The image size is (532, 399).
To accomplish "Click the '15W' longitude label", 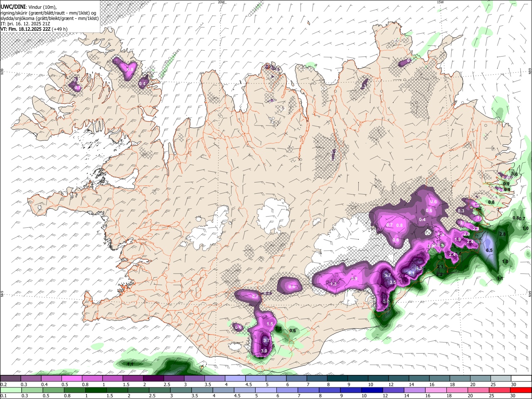I will (440, 2).
